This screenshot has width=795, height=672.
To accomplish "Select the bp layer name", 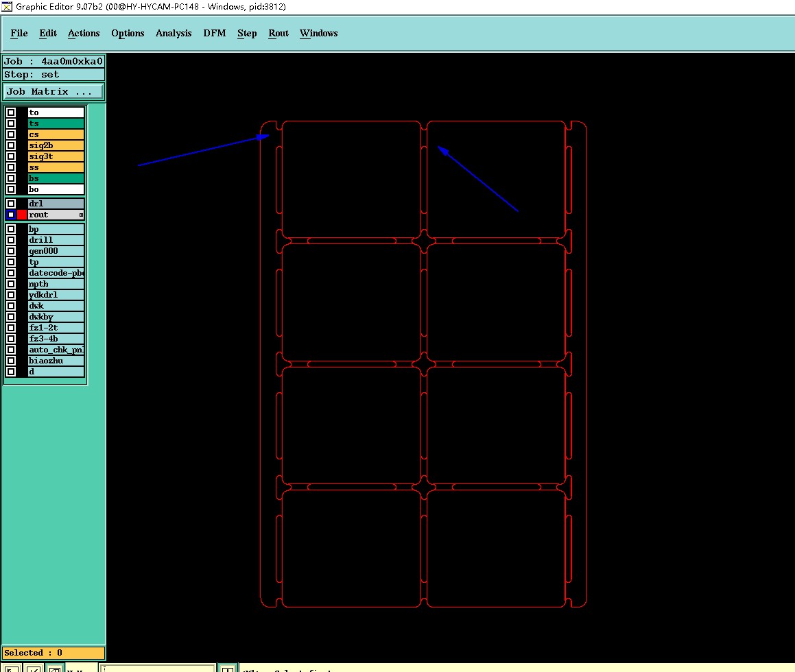I will tap(56, 229).
